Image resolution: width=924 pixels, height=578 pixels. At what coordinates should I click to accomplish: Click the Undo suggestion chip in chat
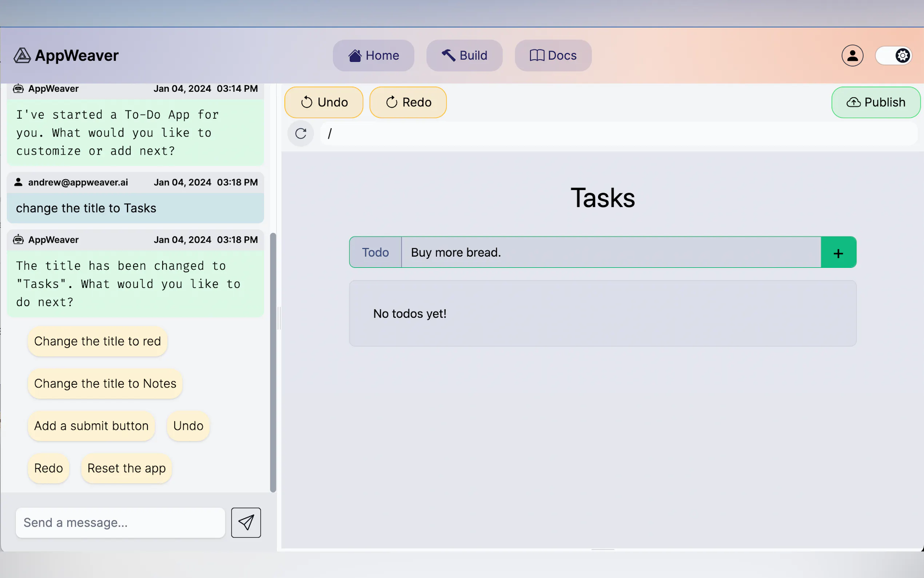click(188, 426)
